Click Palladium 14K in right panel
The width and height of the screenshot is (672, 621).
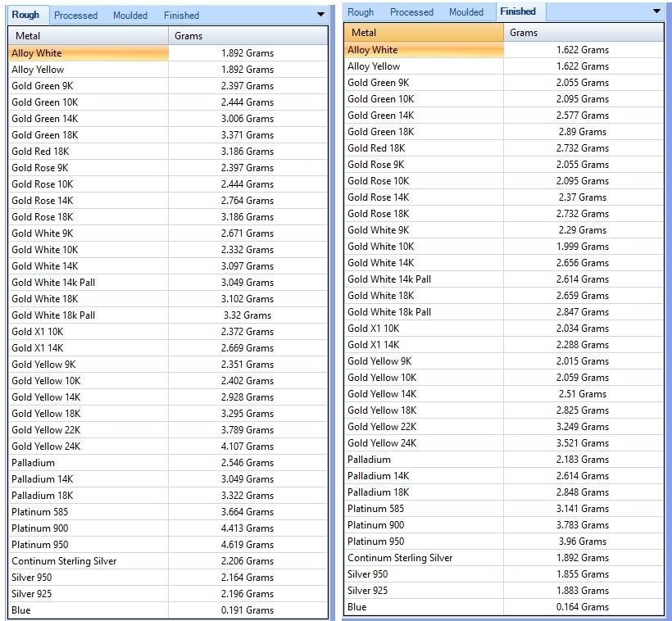click(x=504, y=476)
